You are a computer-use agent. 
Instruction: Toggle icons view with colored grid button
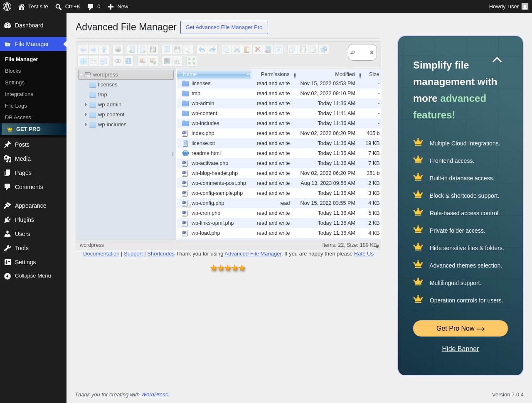[x=167, y=61]
